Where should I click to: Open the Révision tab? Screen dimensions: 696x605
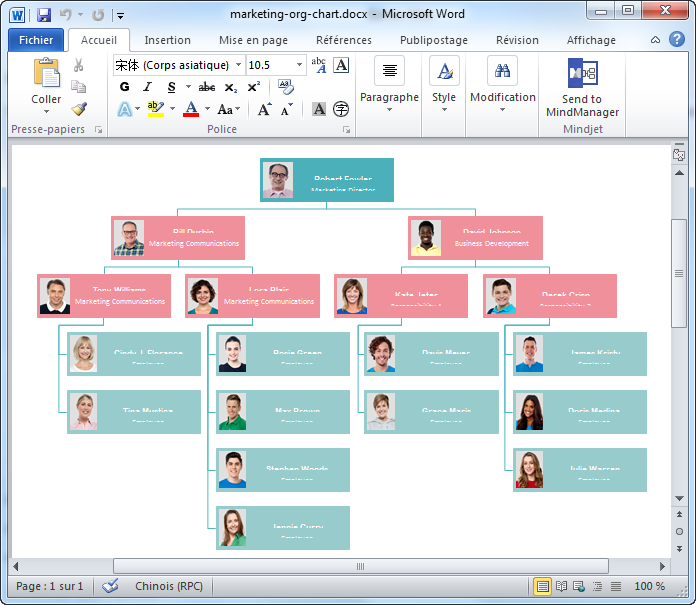[x=517, y=40]
